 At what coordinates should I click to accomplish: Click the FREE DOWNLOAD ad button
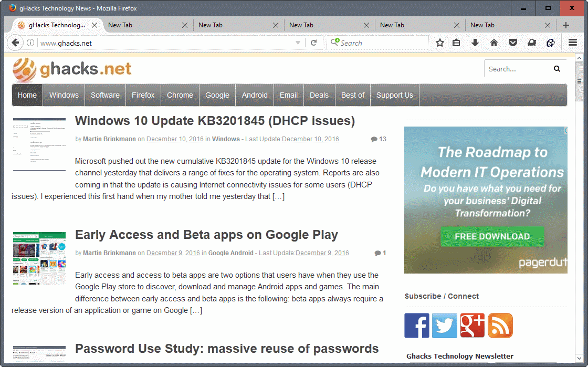point(492,237)
